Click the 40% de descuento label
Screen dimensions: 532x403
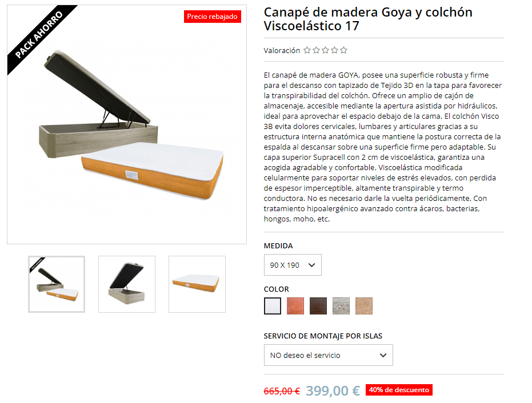coord(399,390)
